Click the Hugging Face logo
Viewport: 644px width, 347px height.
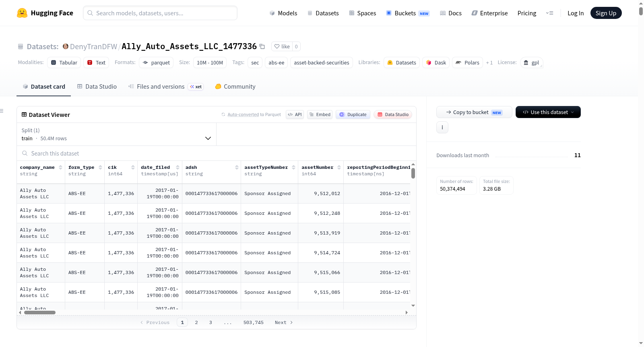click(45, 13)
